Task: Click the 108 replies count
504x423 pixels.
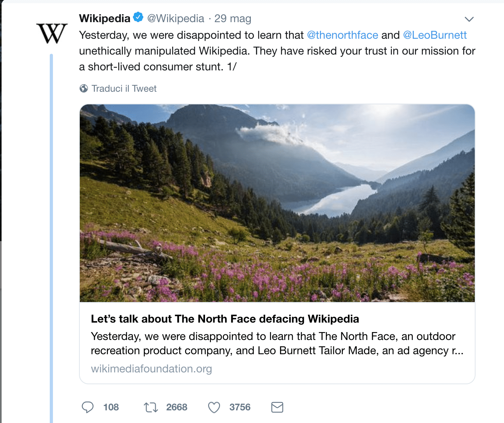Action: pyautogui.click(x=111, y=407)
